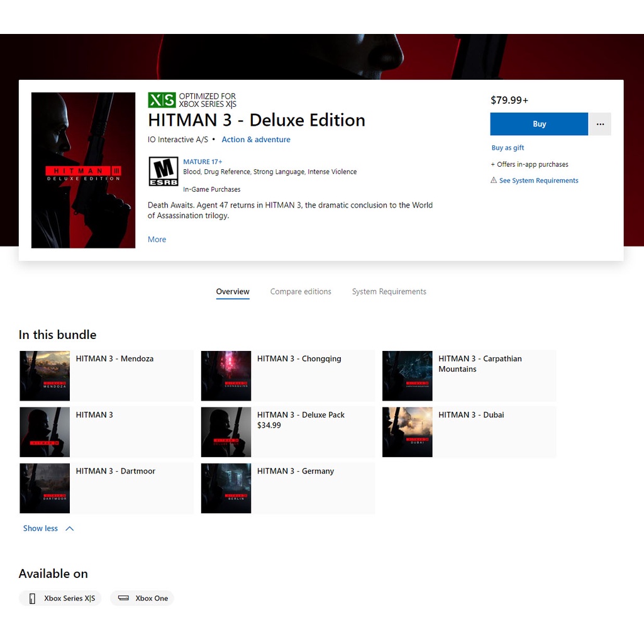Open the HITMAN 3 - Mendoza thumbnail
The height and width of the screenshot is (644, 644).
pyautogui.click(x=45, y=376)
